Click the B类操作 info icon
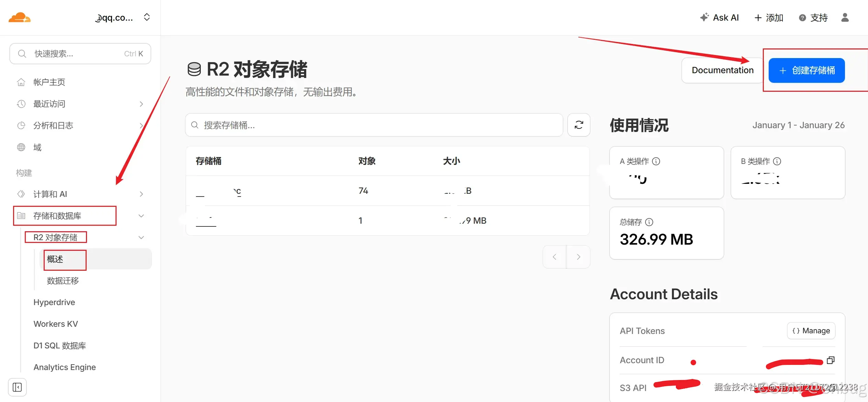 (x=777, y=161)
